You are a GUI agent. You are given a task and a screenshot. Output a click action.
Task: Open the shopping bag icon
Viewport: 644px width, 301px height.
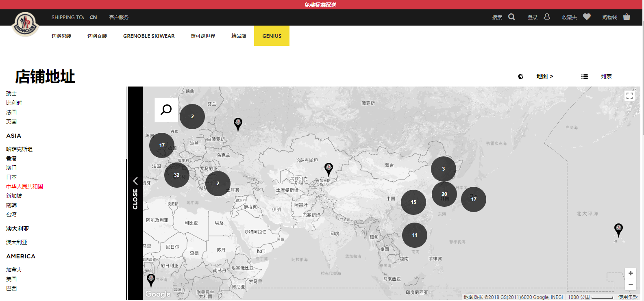(627, 17)
